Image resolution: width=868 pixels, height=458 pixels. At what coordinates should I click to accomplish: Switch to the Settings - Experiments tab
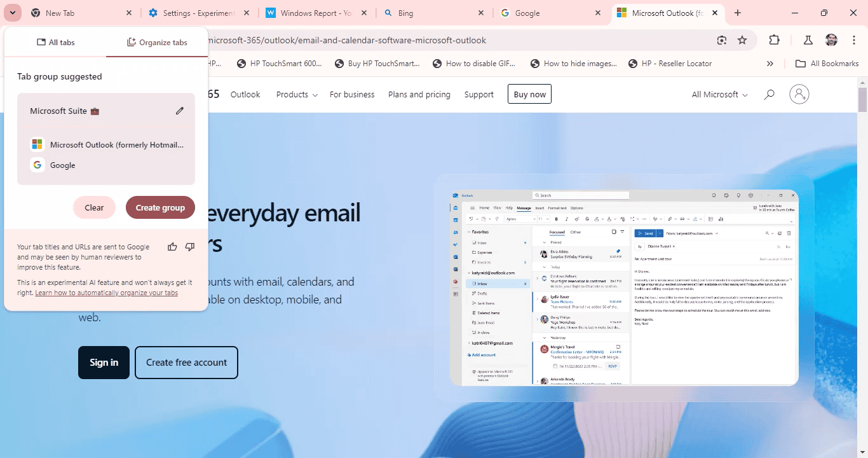pyautogui.click(x=198, y=13)
